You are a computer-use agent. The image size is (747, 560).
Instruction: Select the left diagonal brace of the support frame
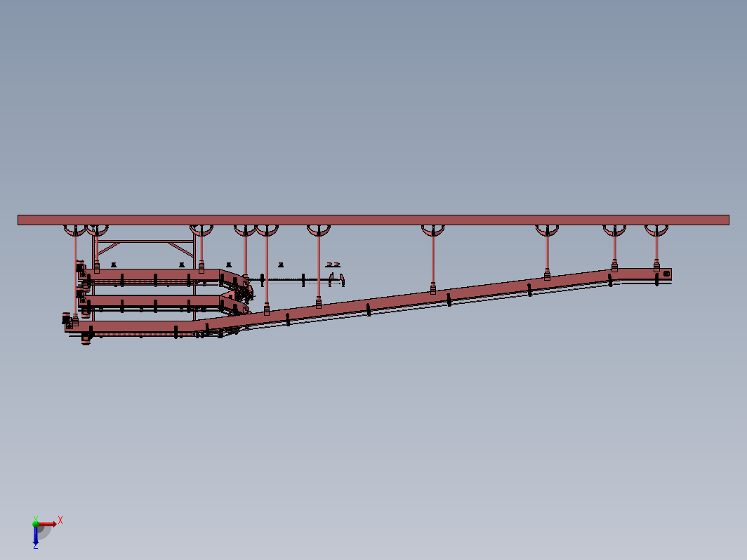[x=109, y=248]
